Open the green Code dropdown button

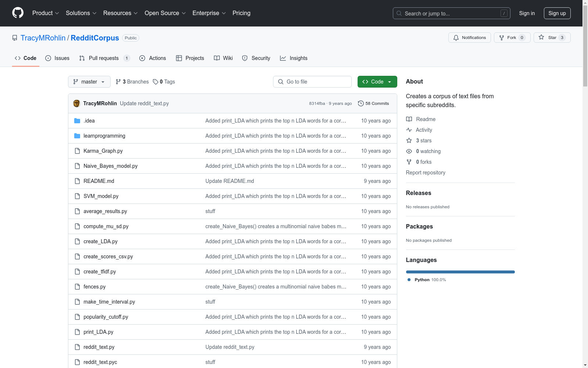377,82
